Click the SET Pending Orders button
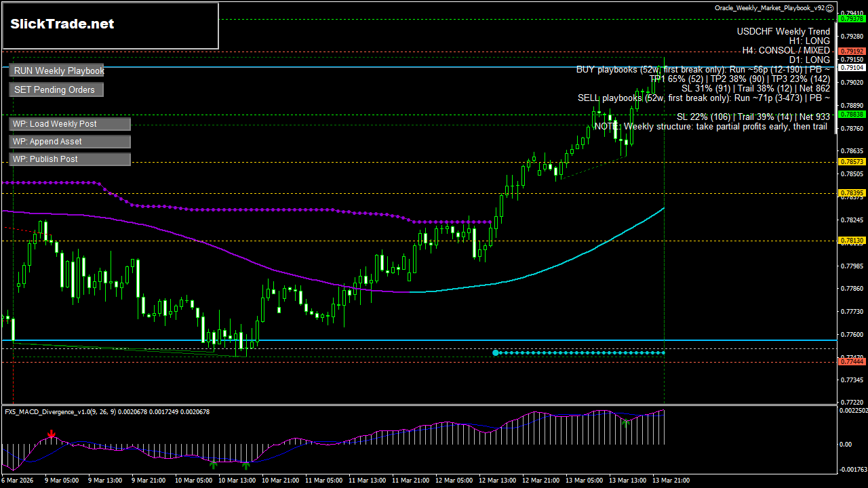Screen dimensions: 868x488 [57, 89]
